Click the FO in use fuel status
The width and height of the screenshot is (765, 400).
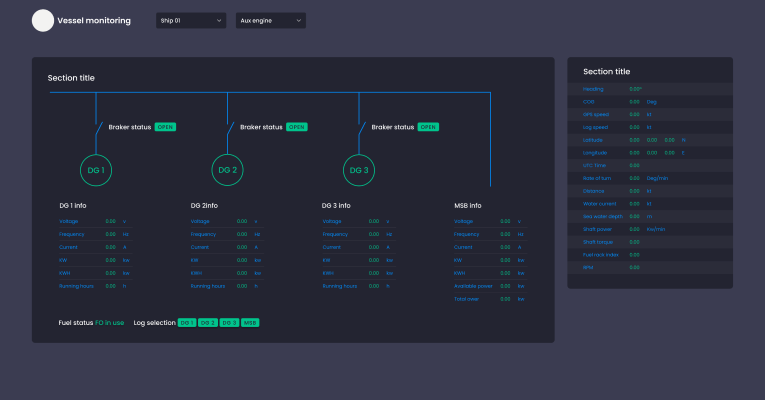click(109, 323)
